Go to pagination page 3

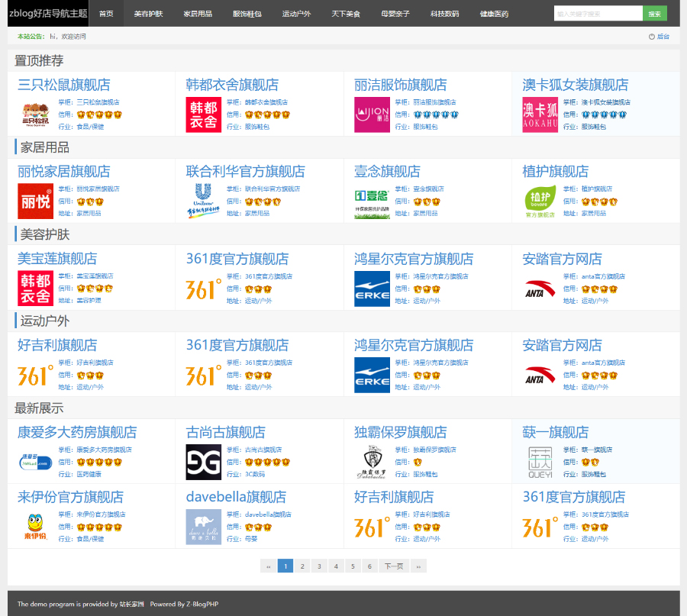click(319, 566)
